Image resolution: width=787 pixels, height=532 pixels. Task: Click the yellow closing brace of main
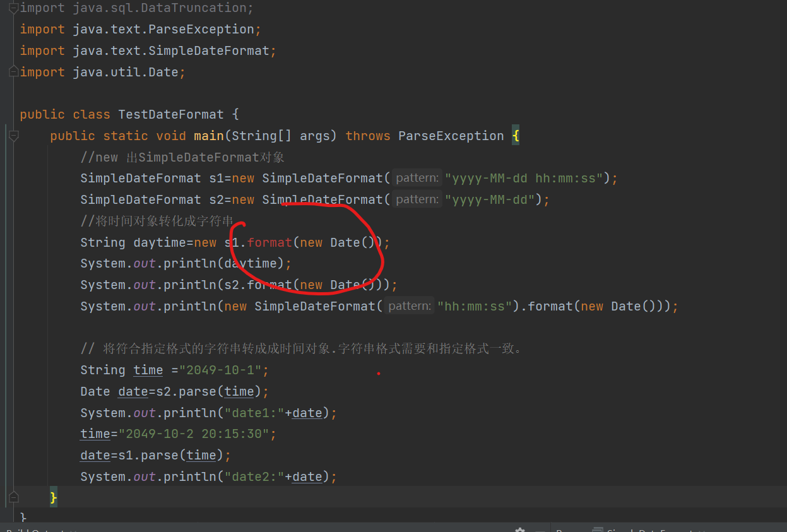pyautogui.click(x=54, y=498)
